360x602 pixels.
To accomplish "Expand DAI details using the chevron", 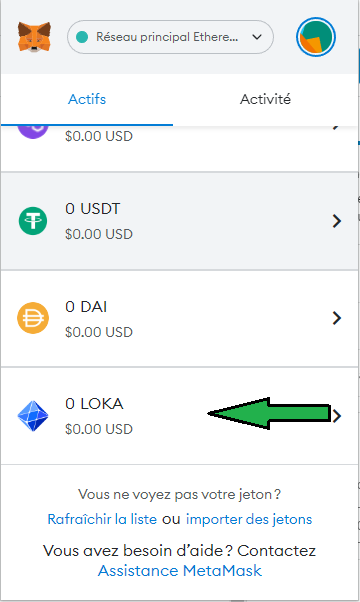I will (337, 318).
